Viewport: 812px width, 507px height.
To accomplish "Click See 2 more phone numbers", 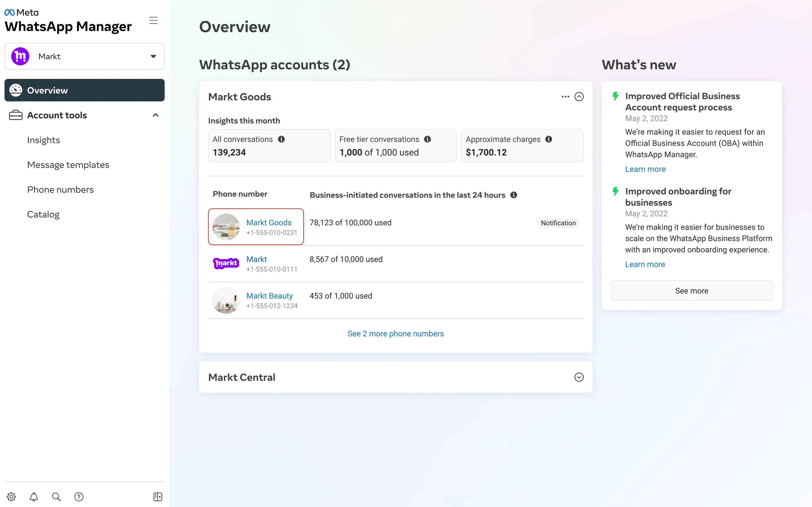I will pyautogui.click(x=396, y=333).
